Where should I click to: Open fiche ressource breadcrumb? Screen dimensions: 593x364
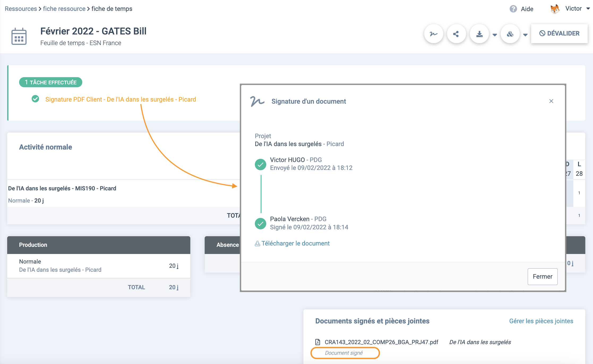[64, 9]
